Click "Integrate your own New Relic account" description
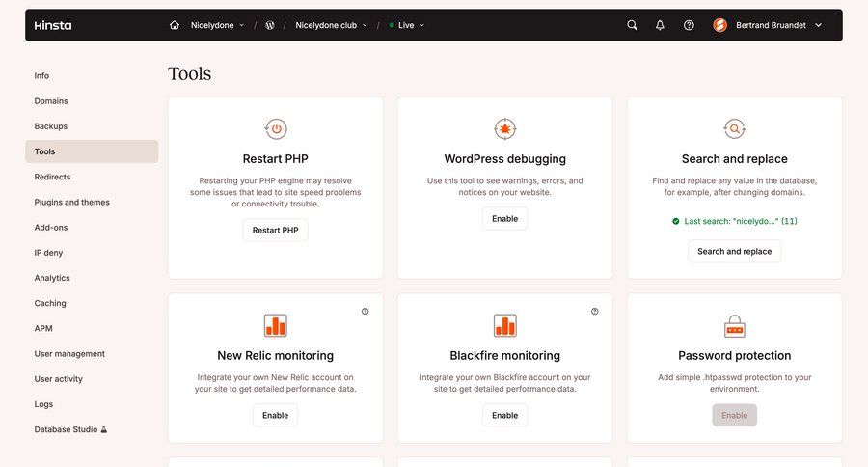This screenshot has width=868, height=467. click(276, 383)
